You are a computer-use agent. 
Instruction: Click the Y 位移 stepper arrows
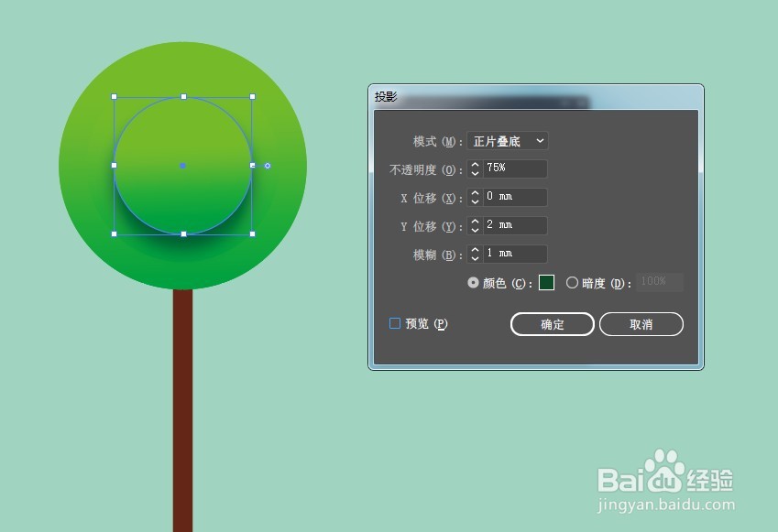coord(475,225)
